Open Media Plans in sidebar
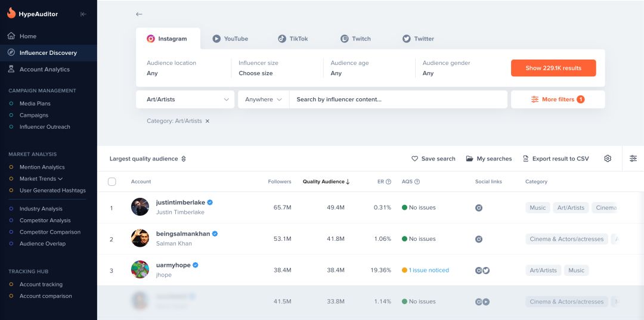The height and width of the screenshot is (320, 644). tap(35, 103)
